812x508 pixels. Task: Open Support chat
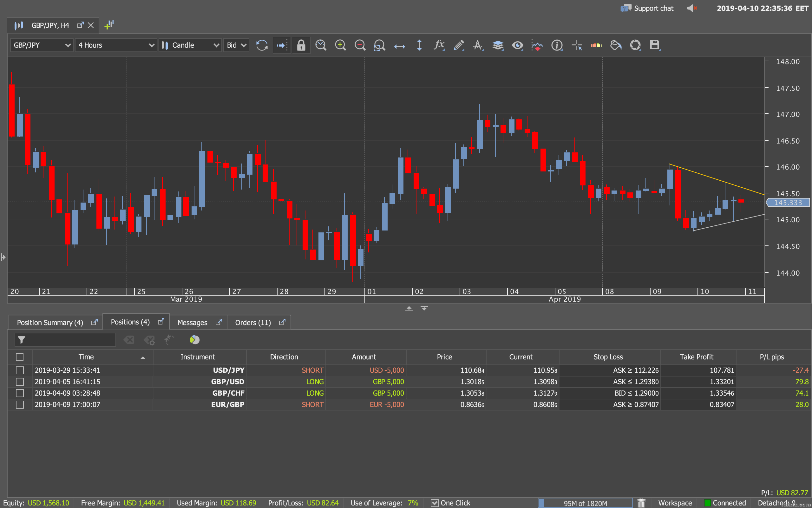pyautogui.click(x=647, y=8)
